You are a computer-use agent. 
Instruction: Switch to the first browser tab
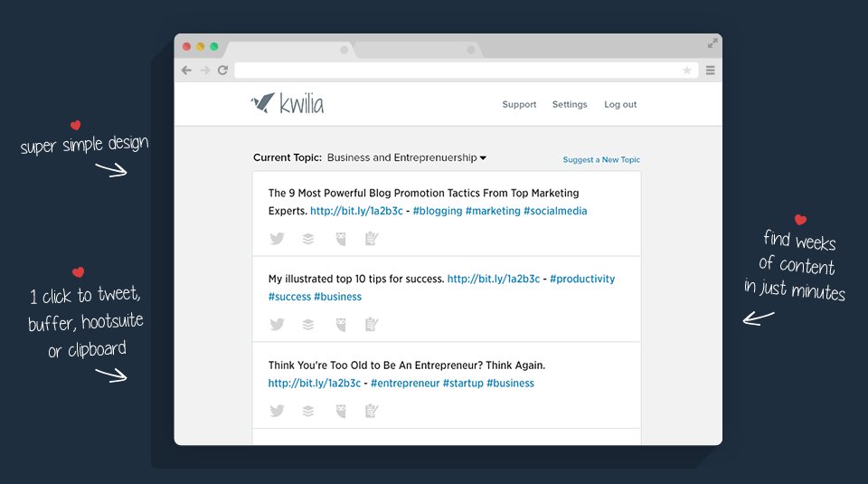pos(290,50)
